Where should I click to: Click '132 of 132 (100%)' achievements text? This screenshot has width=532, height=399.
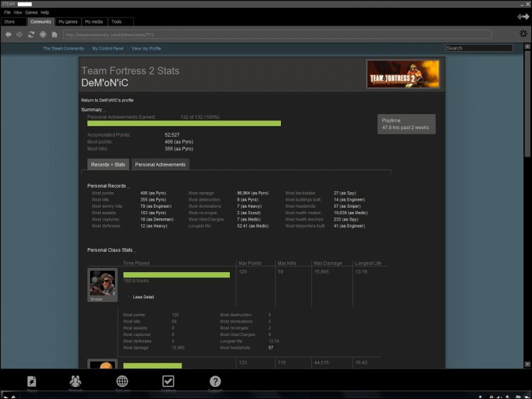[x=200, y=117]
